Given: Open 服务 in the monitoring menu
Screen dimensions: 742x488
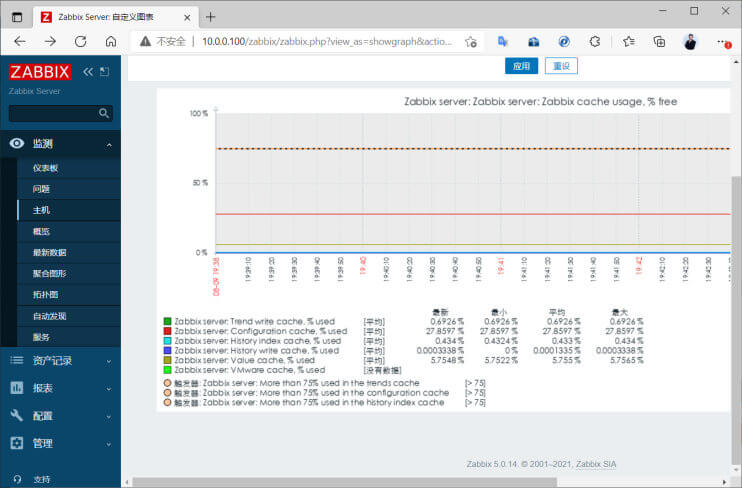Looking at the screenshot, I should [41, 337].
